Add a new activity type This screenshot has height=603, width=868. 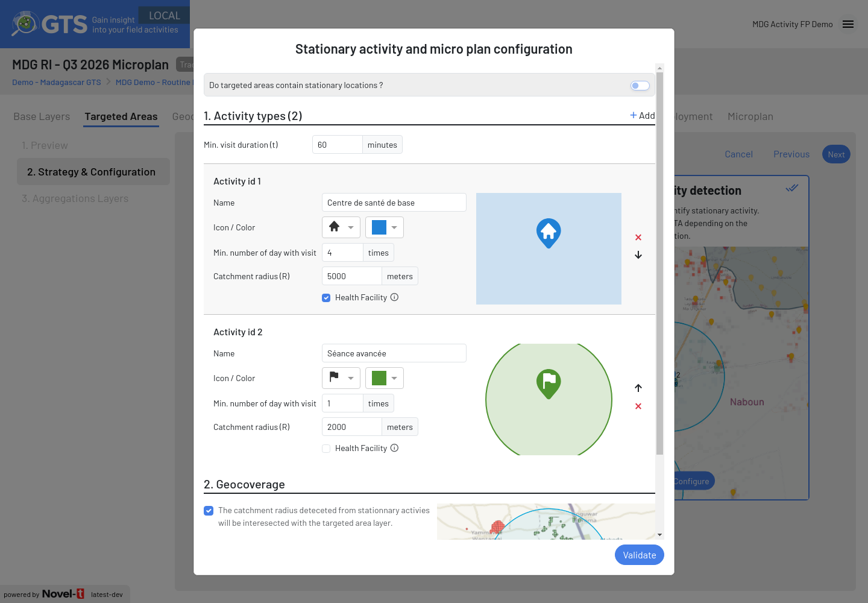click(x=643, y=115)
